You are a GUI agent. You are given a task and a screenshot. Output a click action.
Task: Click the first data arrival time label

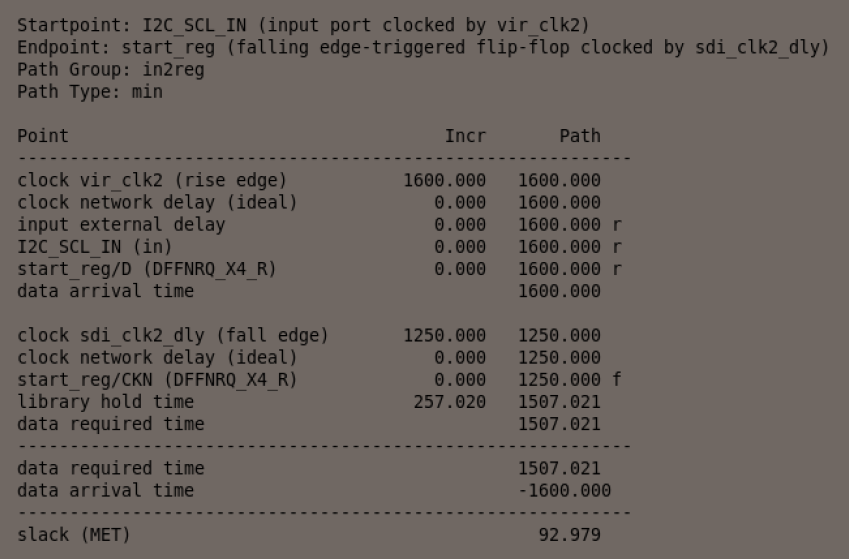pos(105,291)
